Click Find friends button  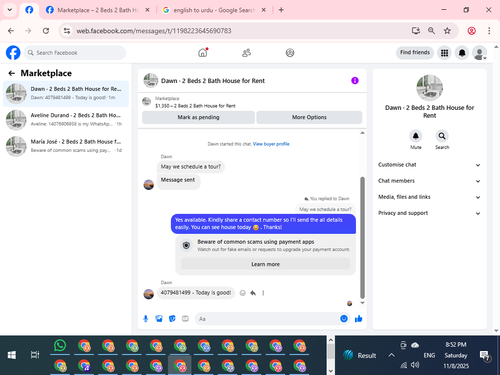click(415, 52)
